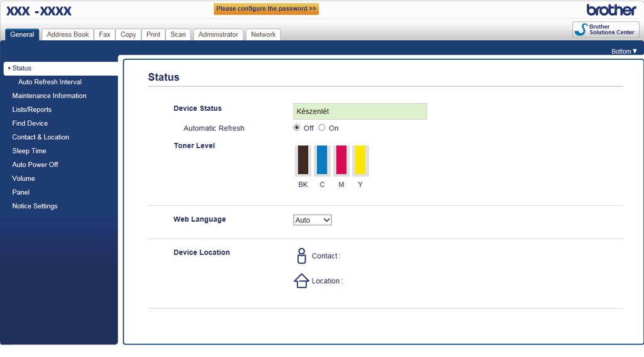Click the Brother logo
This screenshot has height=357, width=644.
pyautogui.click(x=611, y=10)
